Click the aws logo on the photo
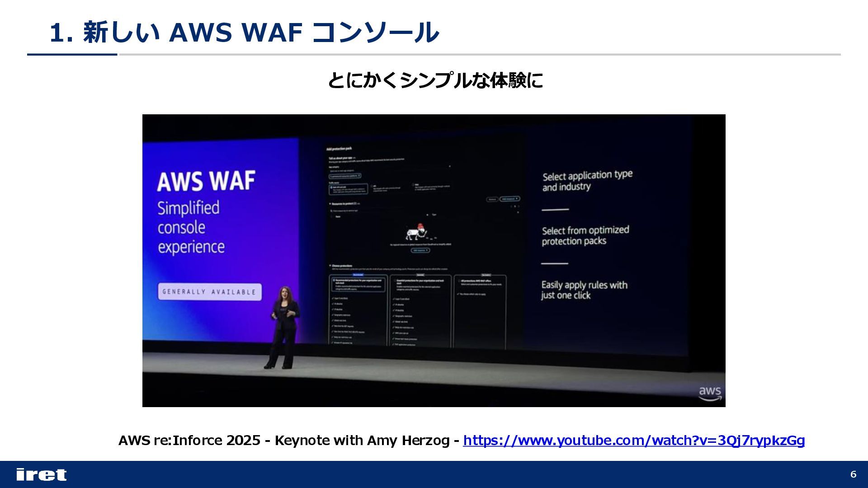 click(710, 394)
